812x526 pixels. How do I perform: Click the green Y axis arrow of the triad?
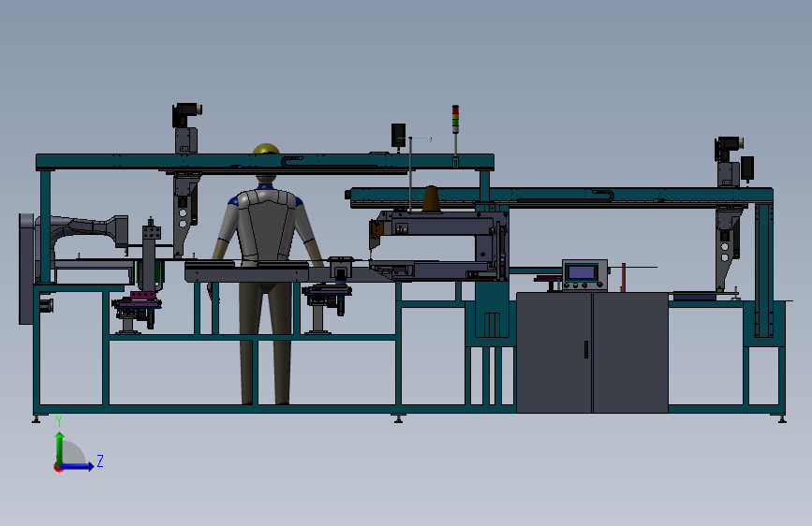click(60, 447)
